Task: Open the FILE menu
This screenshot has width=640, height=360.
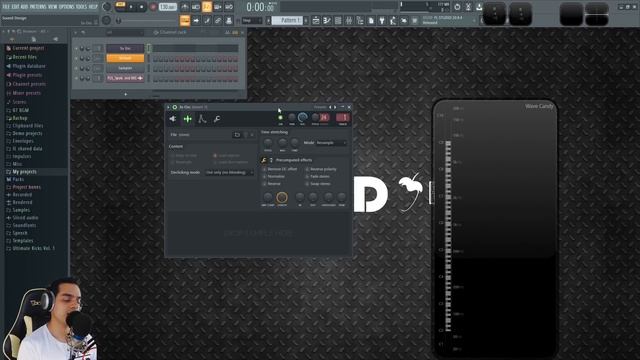Action: pyautogui.click(x=6, y=7)
